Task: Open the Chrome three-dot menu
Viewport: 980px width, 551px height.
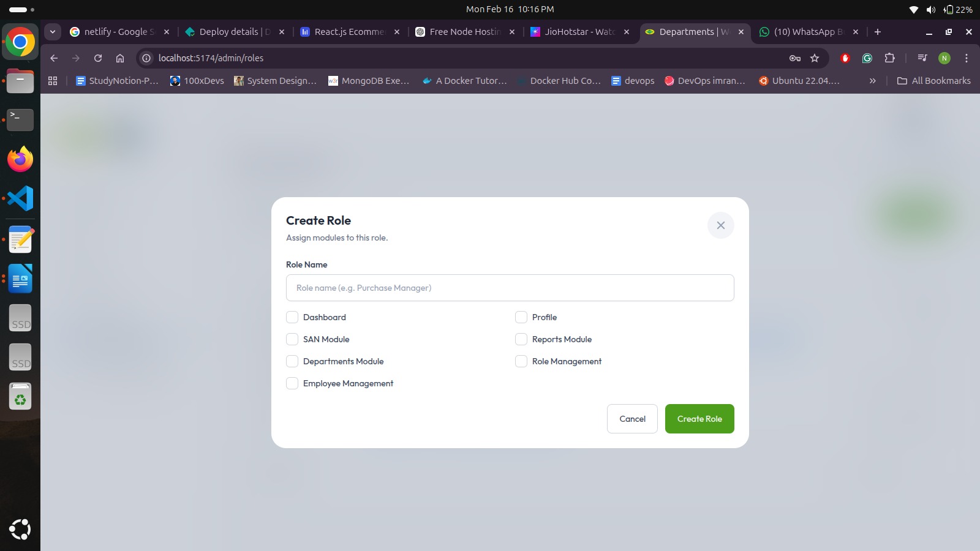Action: tap(967, 58)
